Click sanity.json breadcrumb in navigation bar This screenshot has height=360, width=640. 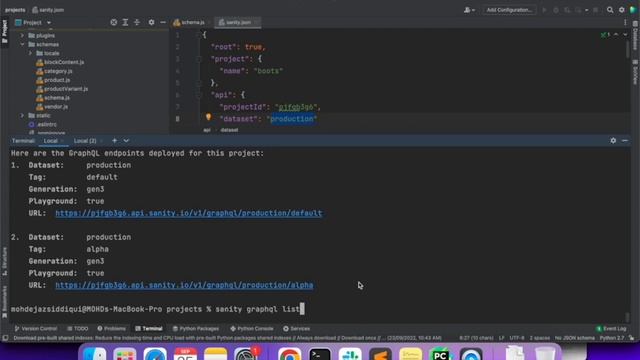click(48, 10)
